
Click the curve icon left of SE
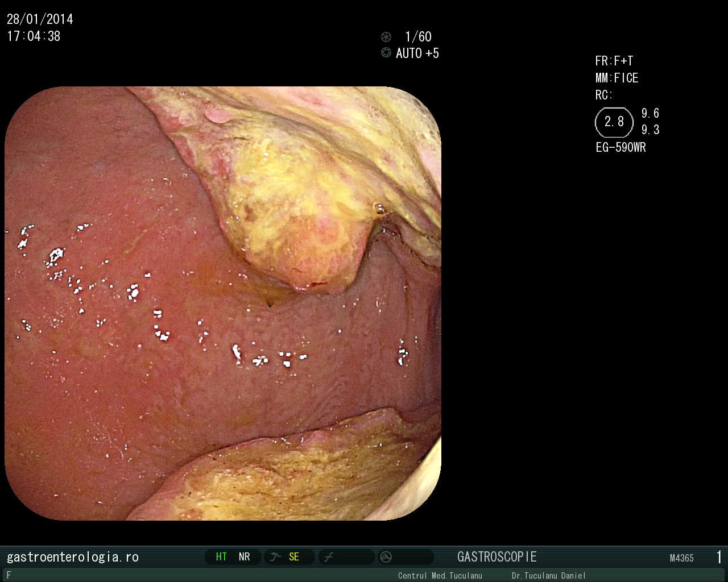276,557
